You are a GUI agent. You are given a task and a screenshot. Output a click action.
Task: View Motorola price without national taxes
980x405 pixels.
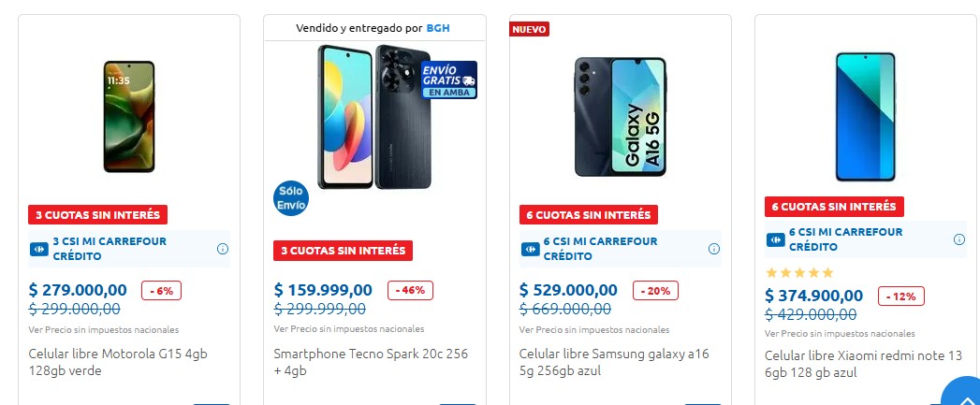tap(104, 329)
